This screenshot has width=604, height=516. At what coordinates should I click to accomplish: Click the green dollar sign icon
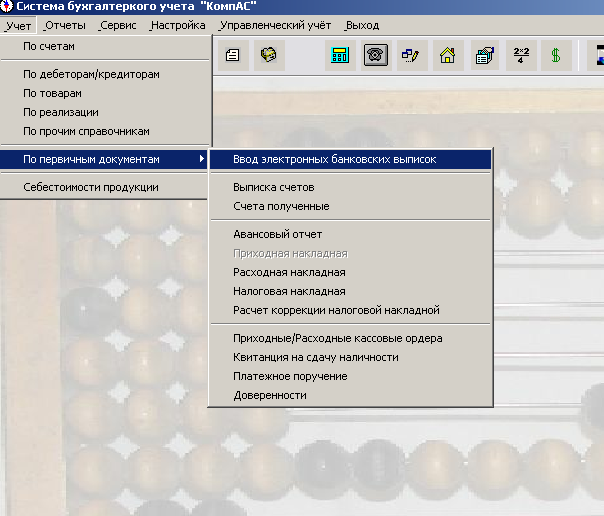pyautogui.click(x=556, y=55)
